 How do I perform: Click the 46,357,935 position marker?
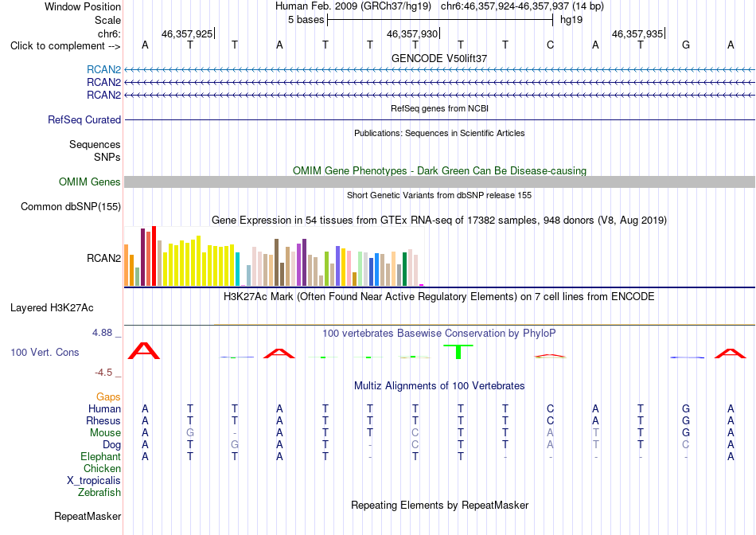point(638,33)
